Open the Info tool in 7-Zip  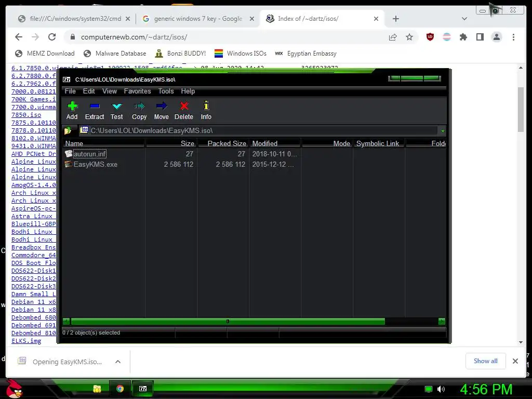click(206, 110)
